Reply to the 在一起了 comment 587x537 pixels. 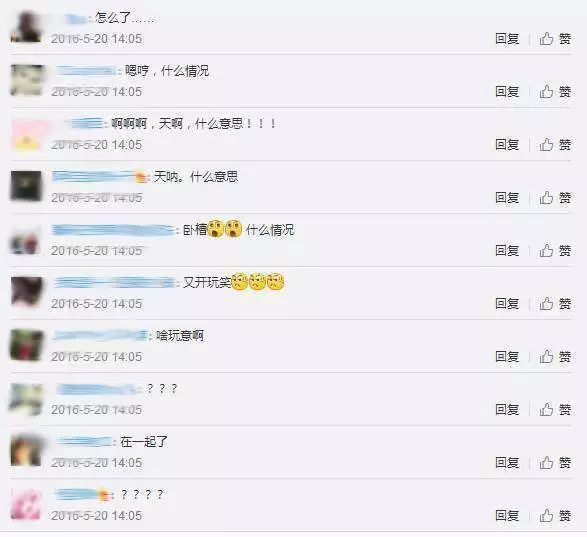[507, 463]
